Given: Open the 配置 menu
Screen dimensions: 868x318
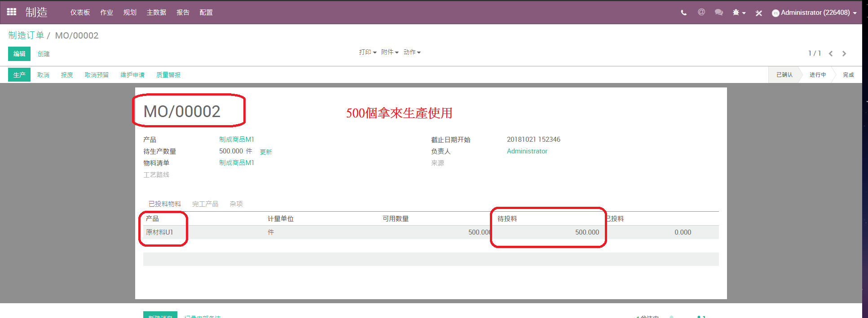Looking at the screenshot, I should pos(206,13).
